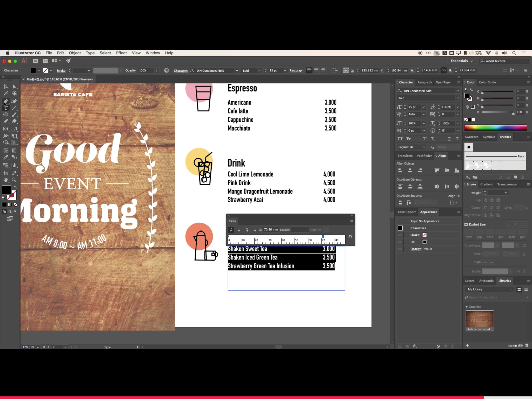Select the Eraser tool
The height and width of the screenshot is (399, 532).
pos(14,121)
